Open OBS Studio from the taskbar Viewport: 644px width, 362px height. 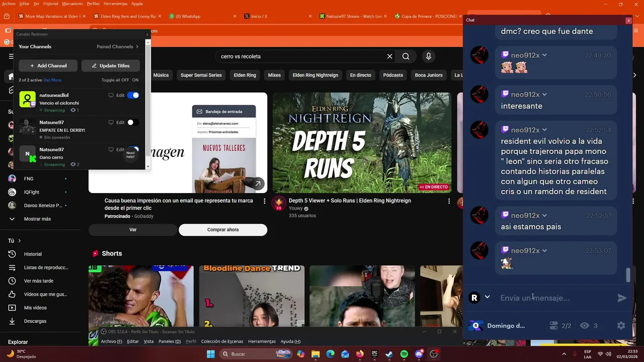[x=434, y=354]
